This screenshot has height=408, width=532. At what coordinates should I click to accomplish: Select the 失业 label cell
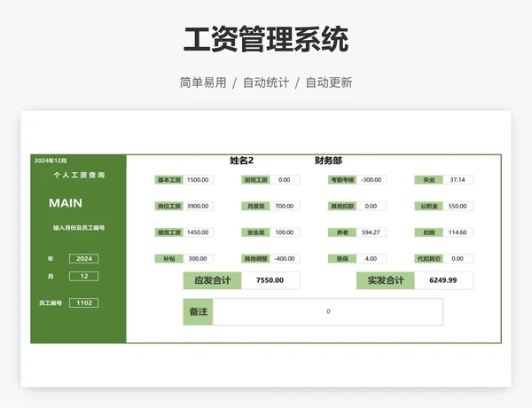[x=428, y=179]
